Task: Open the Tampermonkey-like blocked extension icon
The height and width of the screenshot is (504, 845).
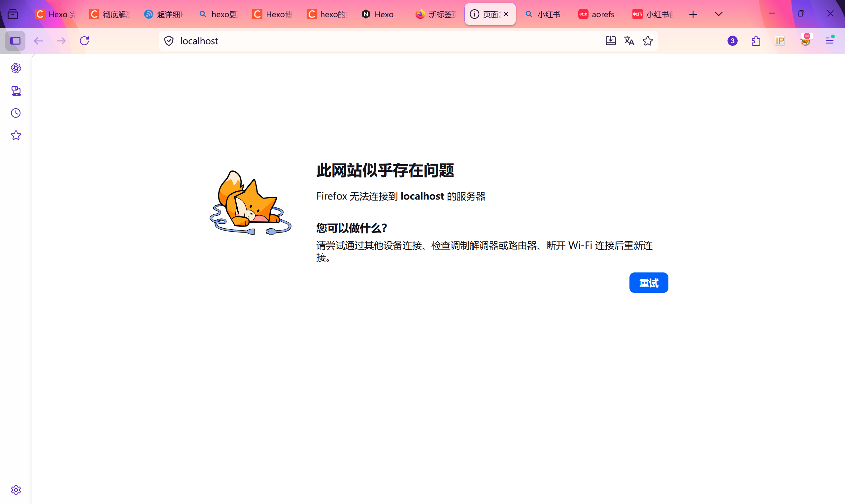Action: [x=806, y=40]
